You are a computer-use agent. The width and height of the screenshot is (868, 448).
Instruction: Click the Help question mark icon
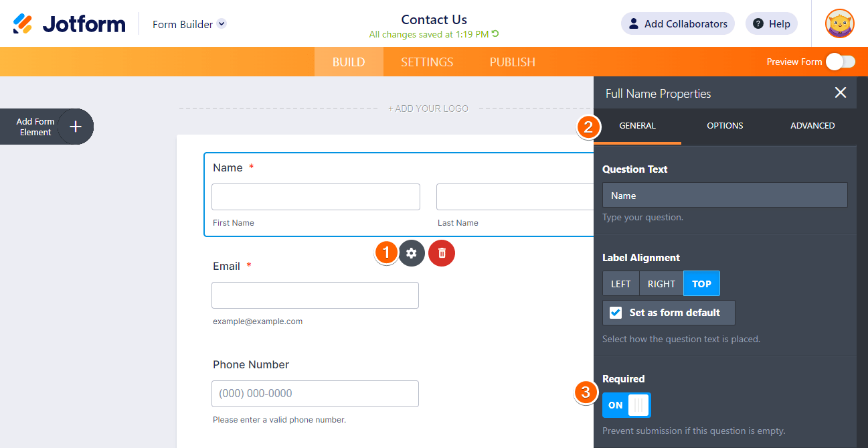coord(758,24)
